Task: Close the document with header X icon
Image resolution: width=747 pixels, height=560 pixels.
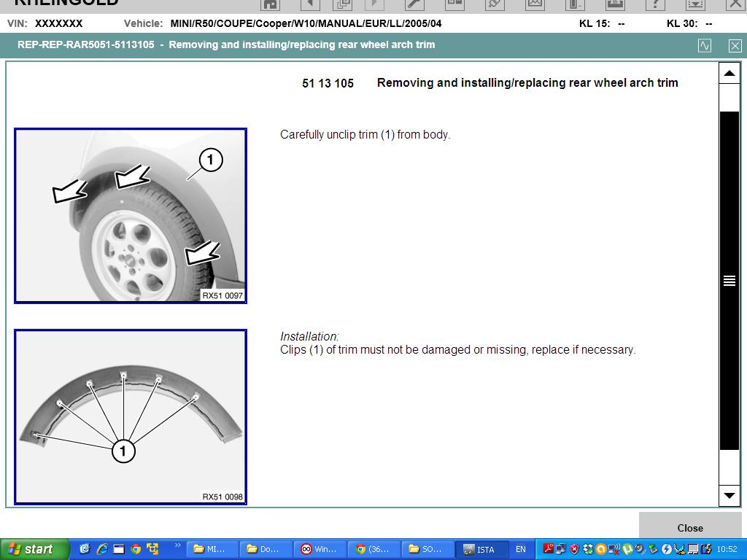Action: tap(735, 45)
